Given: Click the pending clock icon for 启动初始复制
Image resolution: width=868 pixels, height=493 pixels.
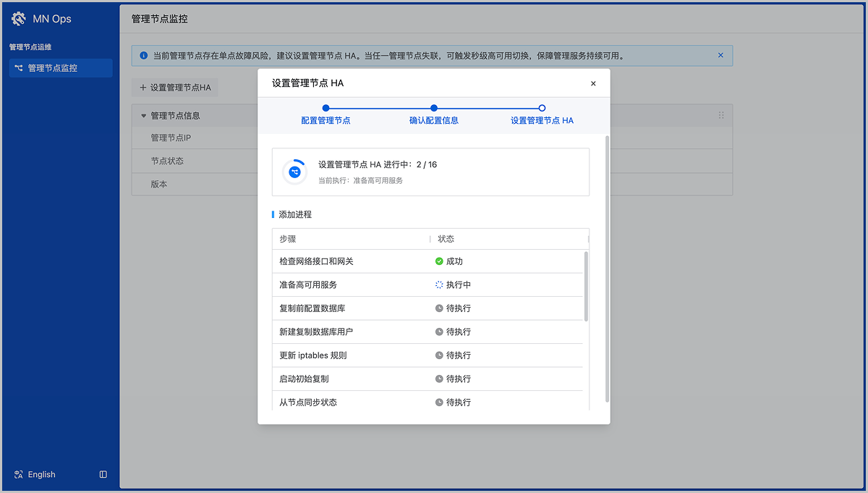Looking at the screenshot, I should click(x=439, y=379).
